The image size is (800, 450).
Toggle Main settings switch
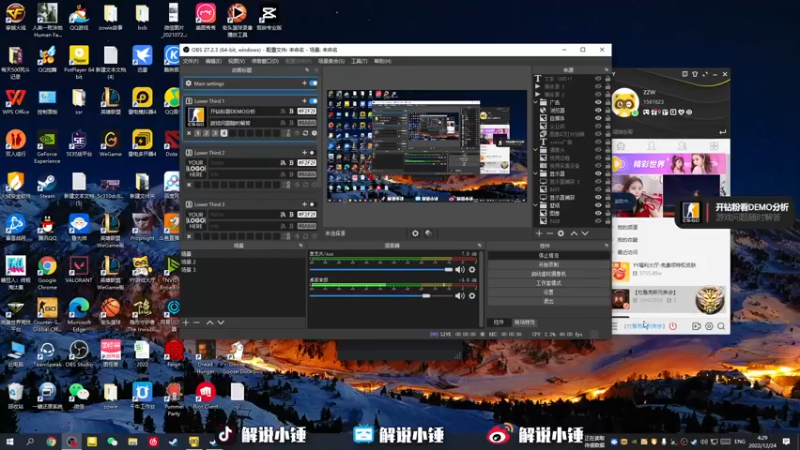tap(313, 83)
